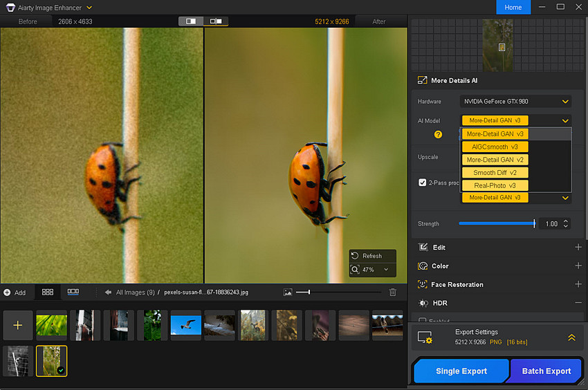Open the 2-Pass model dropdown arrow
The width and height of the screenshot is (588, 390).
[565, 198]
